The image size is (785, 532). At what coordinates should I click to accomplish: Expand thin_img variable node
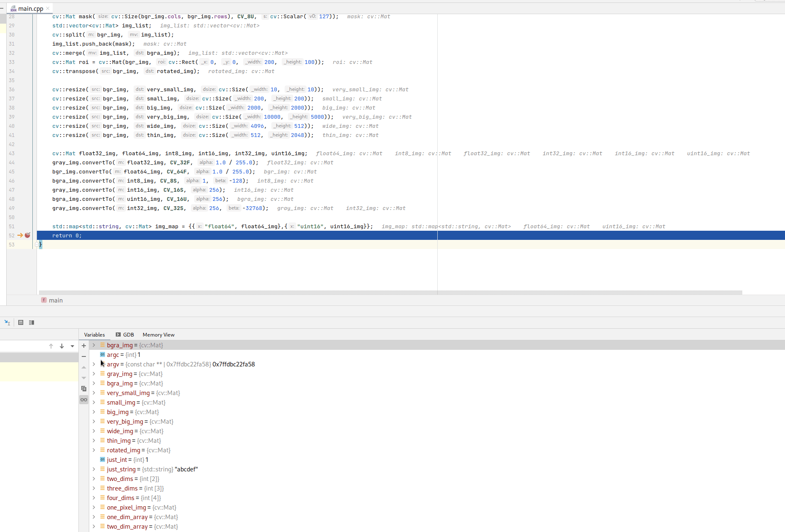coord(94,440)
